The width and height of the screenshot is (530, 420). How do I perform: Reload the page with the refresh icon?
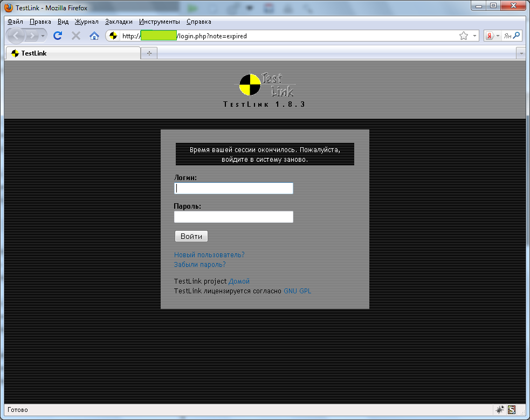tap(58, 36)
